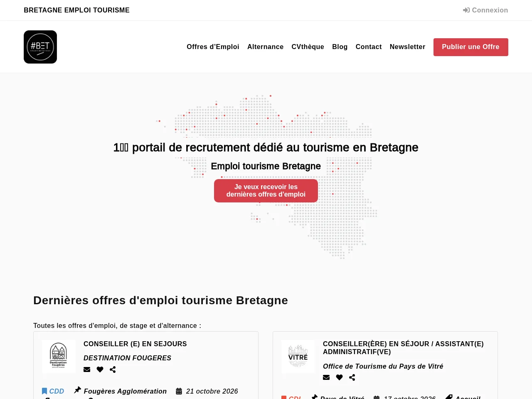532x399 pixels.
Task: Click the 21 octobre 2026 date
Action: pos(212,391)
